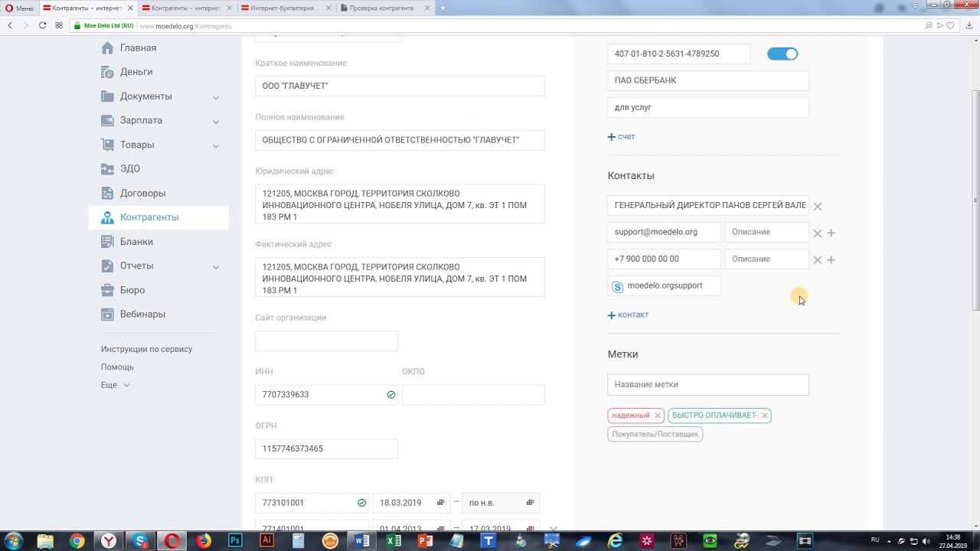Image resolution: width=980 pixels, height=551 pixels.
Task: Open the Бланки sidebar section
Action: click(136, 242)
